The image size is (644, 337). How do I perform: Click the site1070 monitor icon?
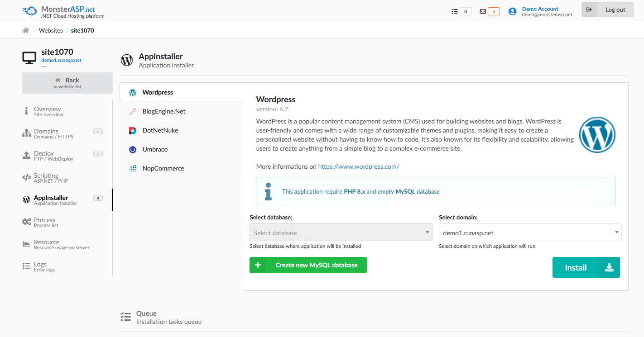click(29, 57)
